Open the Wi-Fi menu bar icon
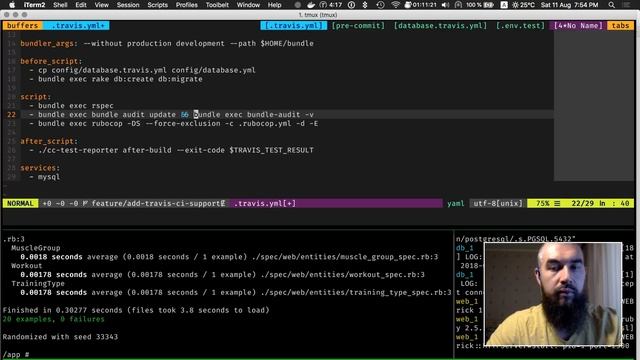 click(x=395, y=5)
